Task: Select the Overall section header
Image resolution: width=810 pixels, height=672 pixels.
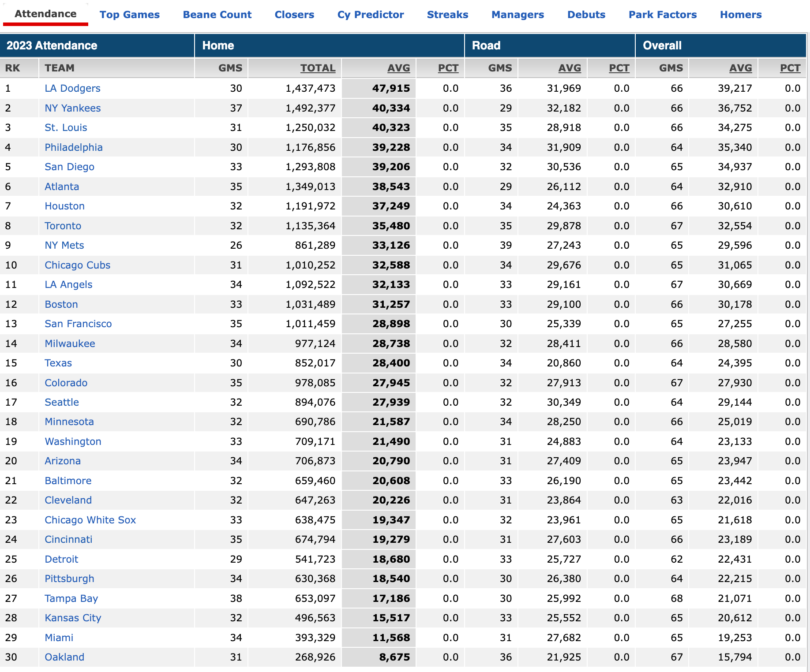Action: [x=662, y=45]
